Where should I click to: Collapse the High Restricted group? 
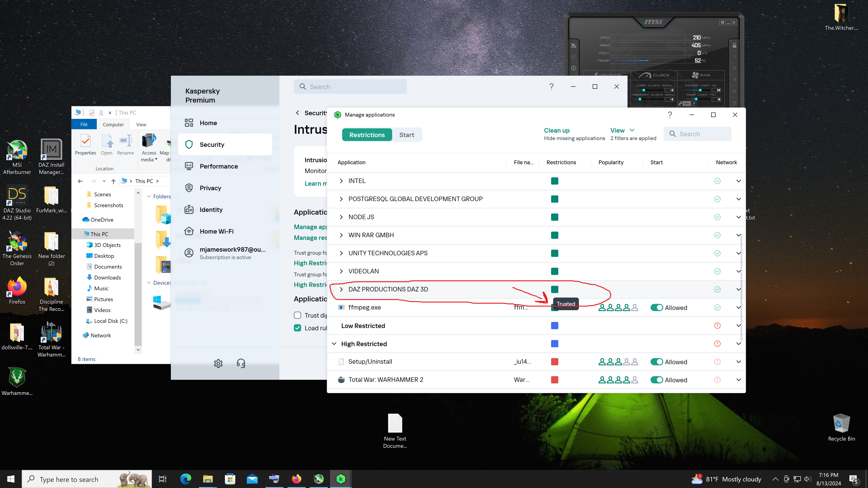[334, 343]
